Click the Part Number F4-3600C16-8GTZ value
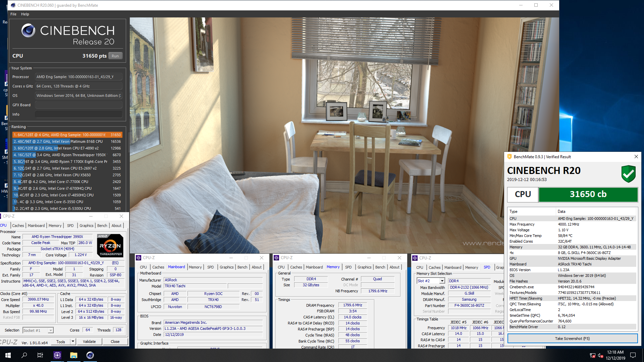Screen dimensions: 644x362 tap(469, 305)
